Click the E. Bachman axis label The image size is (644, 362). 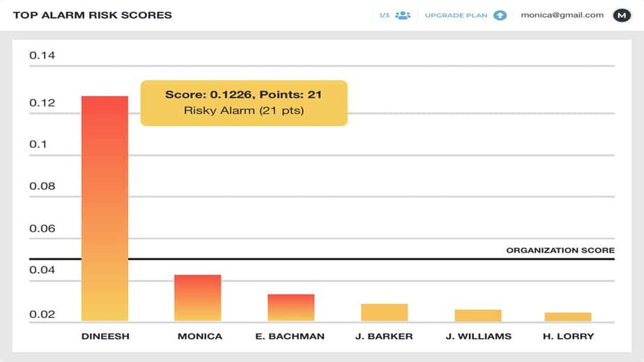click(290, 337)
